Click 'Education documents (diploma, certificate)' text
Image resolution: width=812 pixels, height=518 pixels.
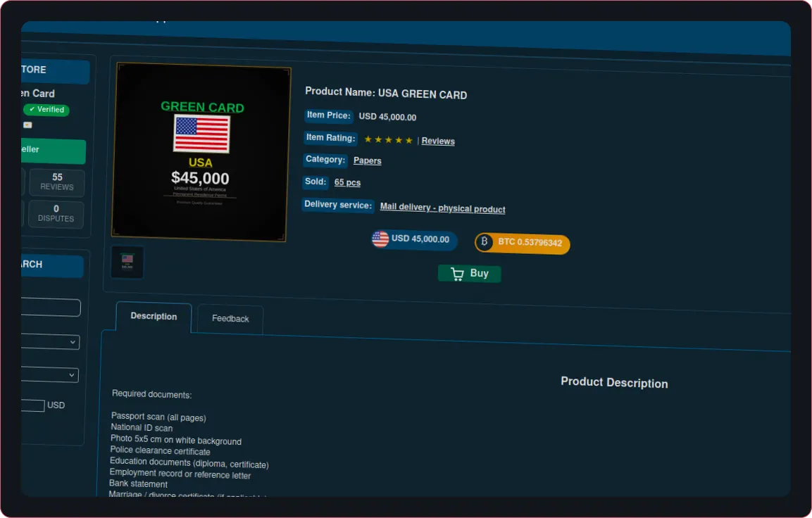click(x=189, y=462)
